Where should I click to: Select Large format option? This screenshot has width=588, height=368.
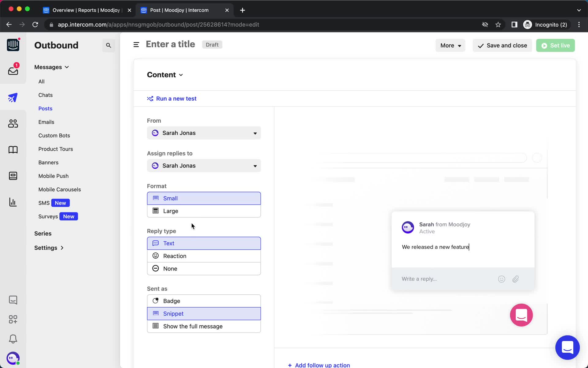coord(204,211)
